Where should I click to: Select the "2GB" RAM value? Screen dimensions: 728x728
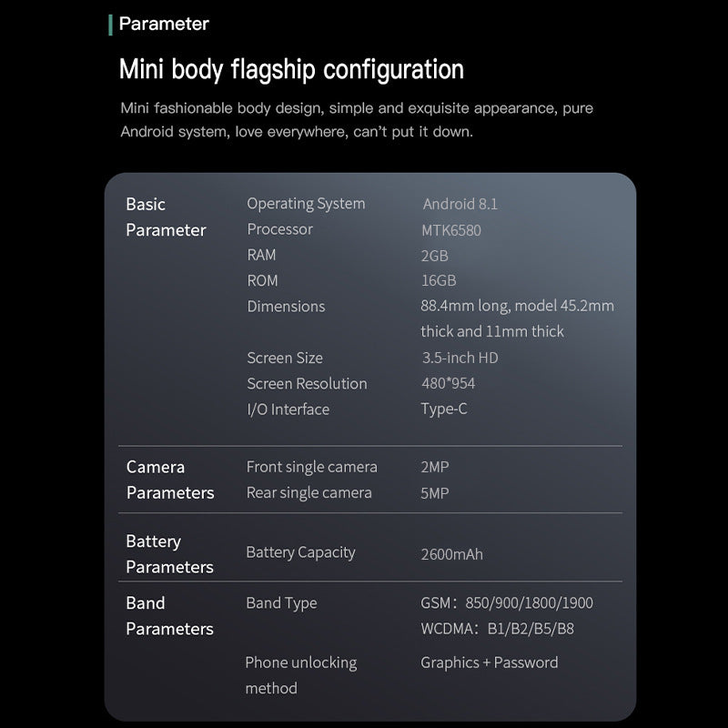click(435, 256)
